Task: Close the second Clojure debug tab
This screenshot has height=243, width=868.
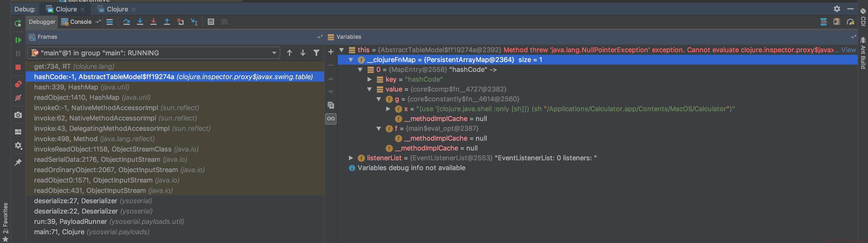Action: (134, 10)
